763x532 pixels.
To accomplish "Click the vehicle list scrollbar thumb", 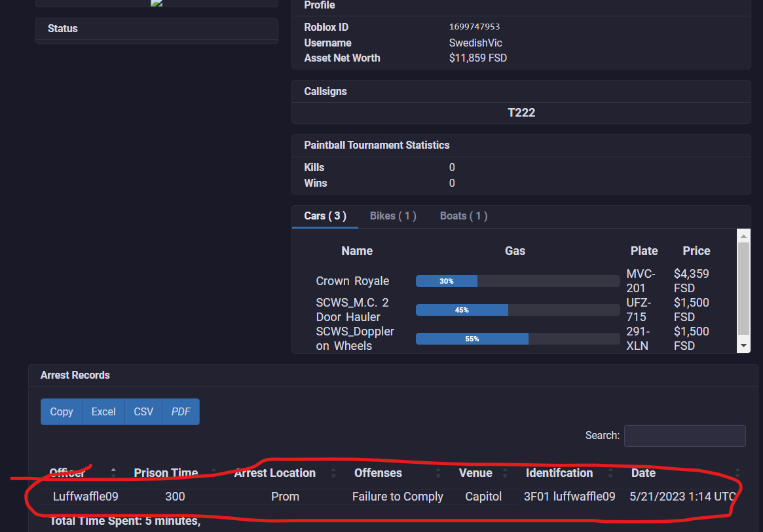I will [x=743, y=289].
